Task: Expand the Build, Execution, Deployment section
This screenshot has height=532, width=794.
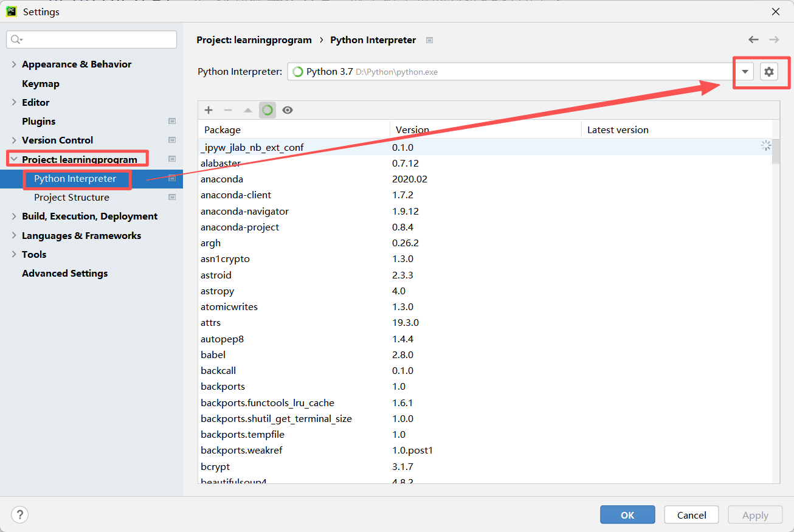Action: tap(14, 216)
